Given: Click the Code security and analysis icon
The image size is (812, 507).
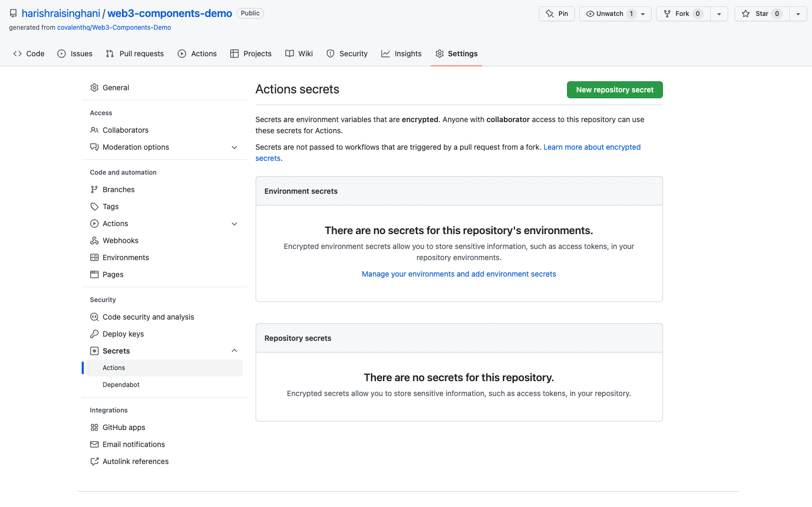Looking at the screenshot, I should tap(94, 317).
